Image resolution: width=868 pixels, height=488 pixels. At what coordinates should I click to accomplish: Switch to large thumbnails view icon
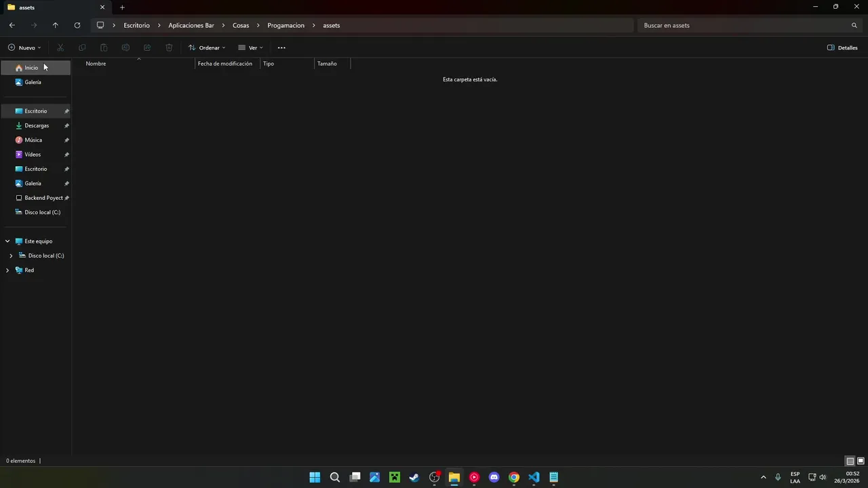coord(861,461)
